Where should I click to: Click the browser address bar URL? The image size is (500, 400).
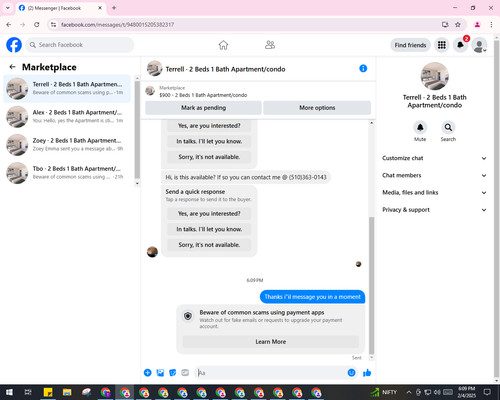[117, 25]
